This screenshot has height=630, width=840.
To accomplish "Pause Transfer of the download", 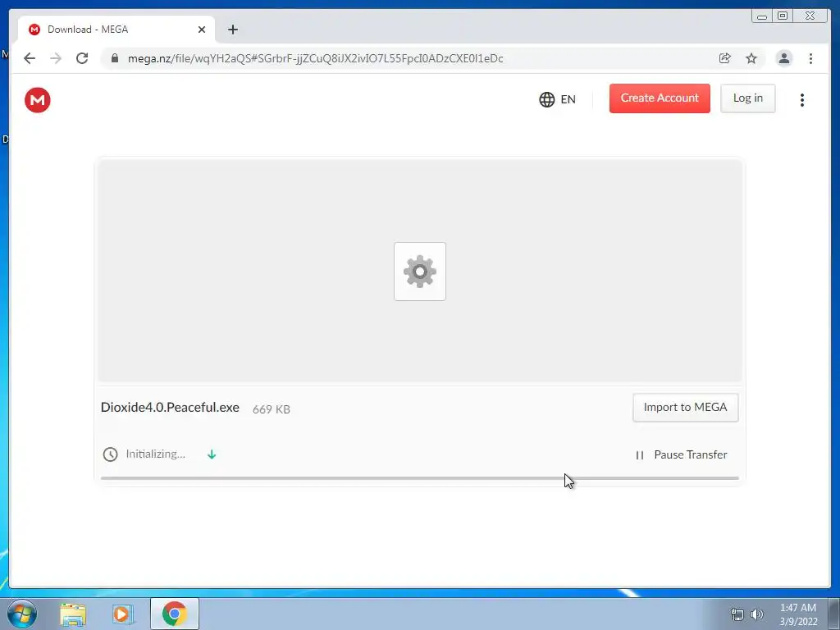I will coord(681,454).
